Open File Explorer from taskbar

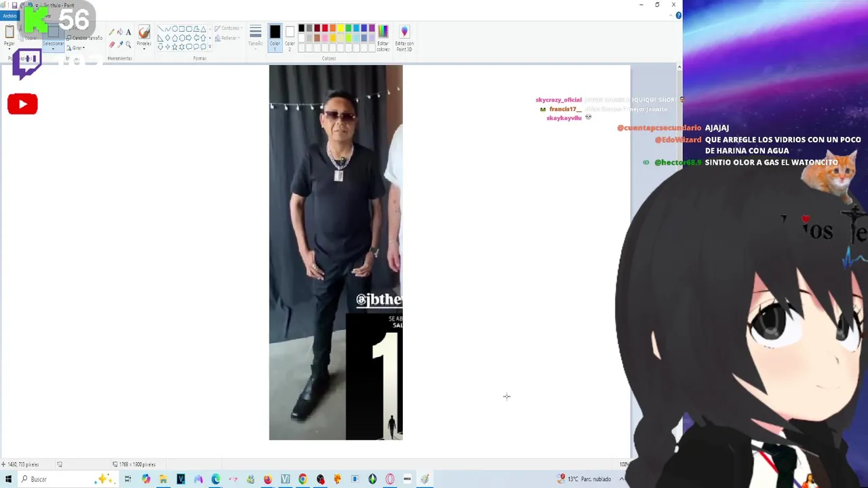[x=163, y=479]
